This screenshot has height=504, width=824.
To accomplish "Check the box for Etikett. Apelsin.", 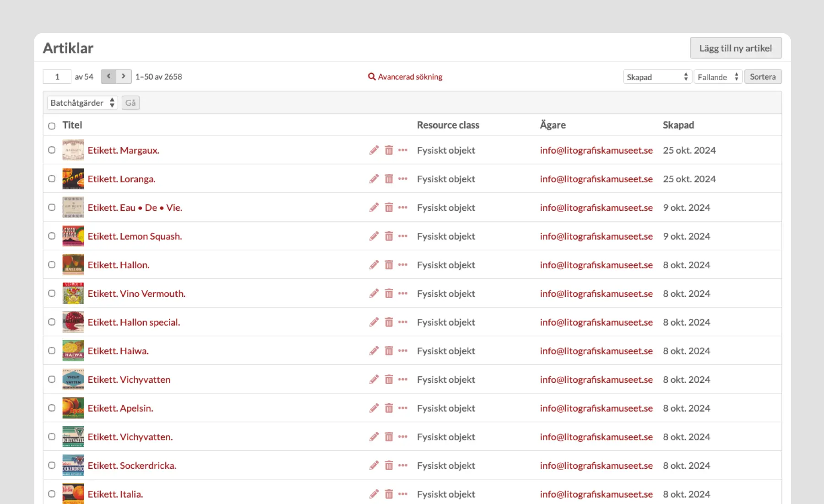I will coord(52,408).
